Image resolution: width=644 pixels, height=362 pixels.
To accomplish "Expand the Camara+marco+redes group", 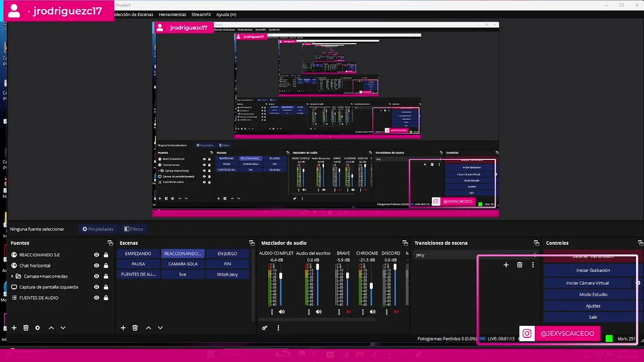I will click(12, 277).
